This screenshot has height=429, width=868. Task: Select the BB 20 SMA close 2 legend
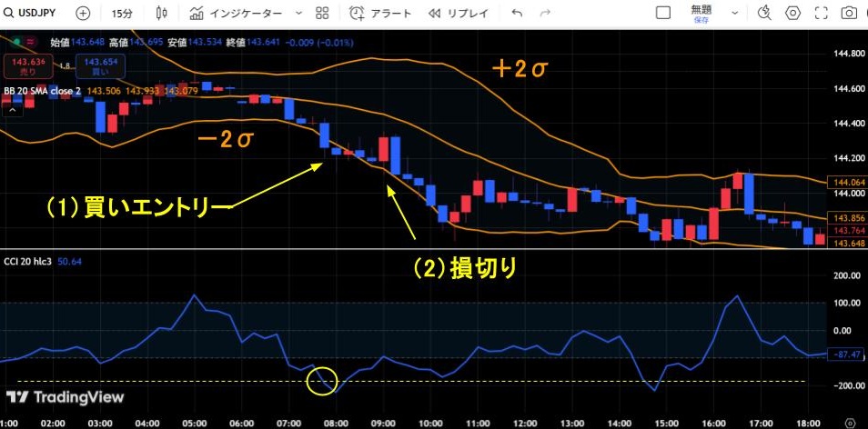click(42, 91)
